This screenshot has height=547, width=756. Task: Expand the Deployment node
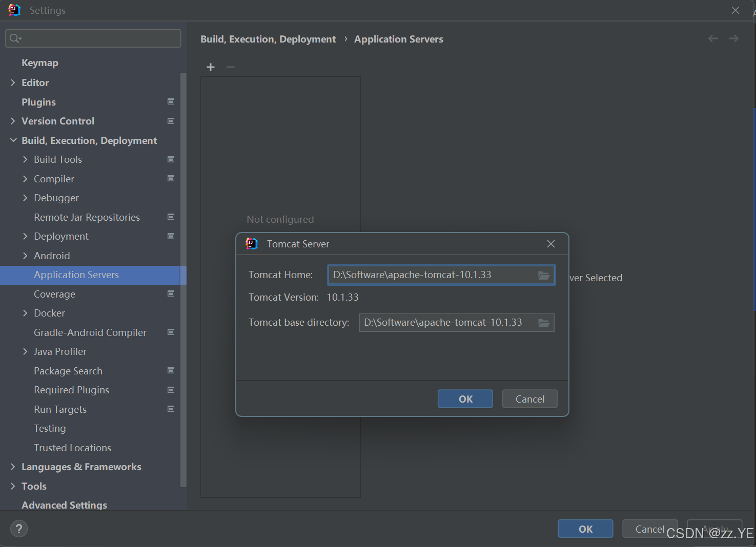(x=25, y=236)
